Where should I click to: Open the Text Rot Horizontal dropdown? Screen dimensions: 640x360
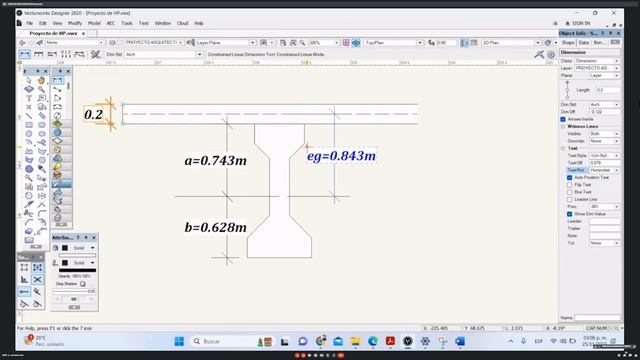(604, 170)
